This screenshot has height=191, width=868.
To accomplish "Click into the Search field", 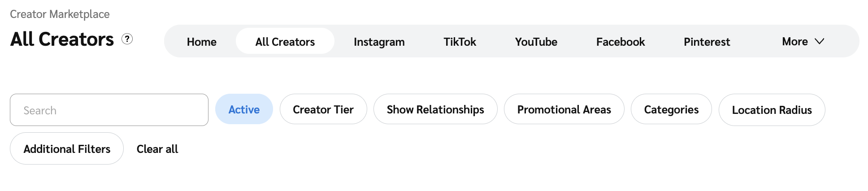I will 109,110.
